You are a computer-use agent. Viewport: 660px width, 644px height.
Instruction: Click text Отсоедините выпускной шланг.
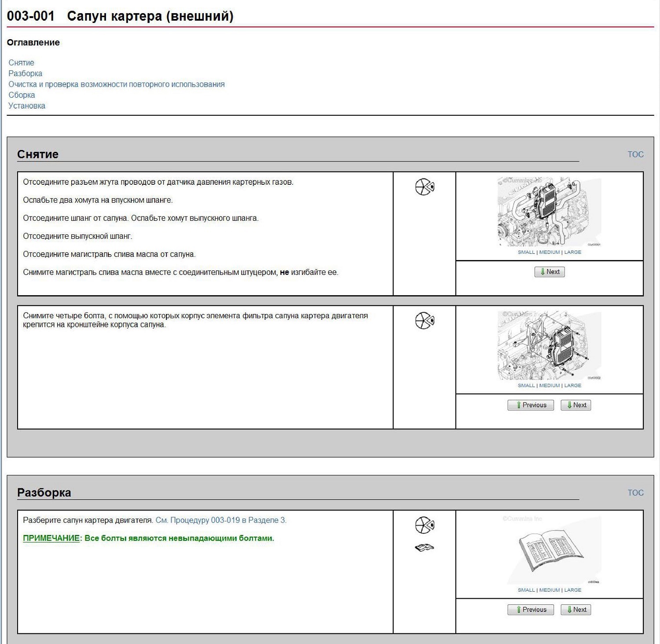[77, 236]
